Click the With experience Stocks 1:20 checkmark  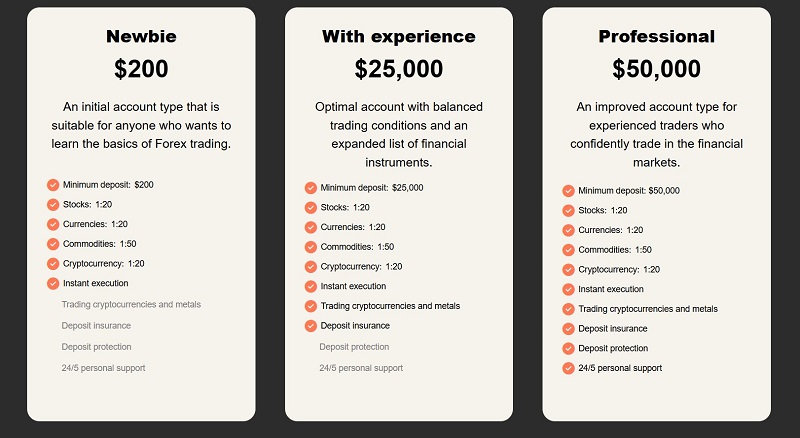[311, 208]
